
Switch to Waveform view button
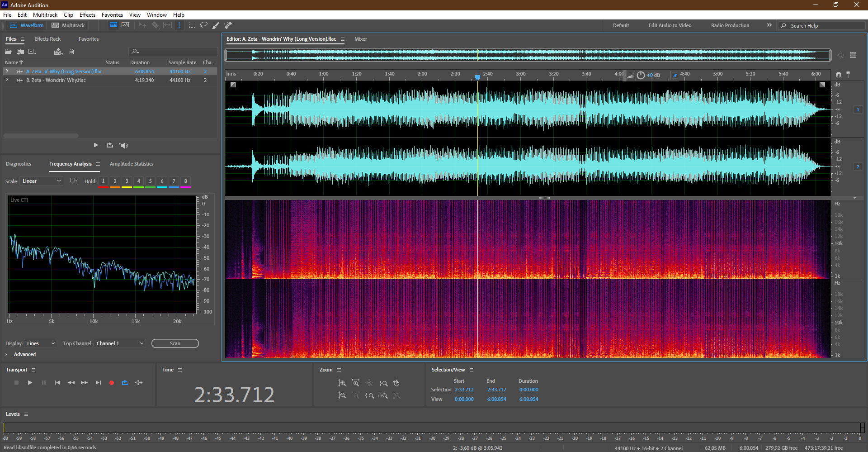click(27, 25)
